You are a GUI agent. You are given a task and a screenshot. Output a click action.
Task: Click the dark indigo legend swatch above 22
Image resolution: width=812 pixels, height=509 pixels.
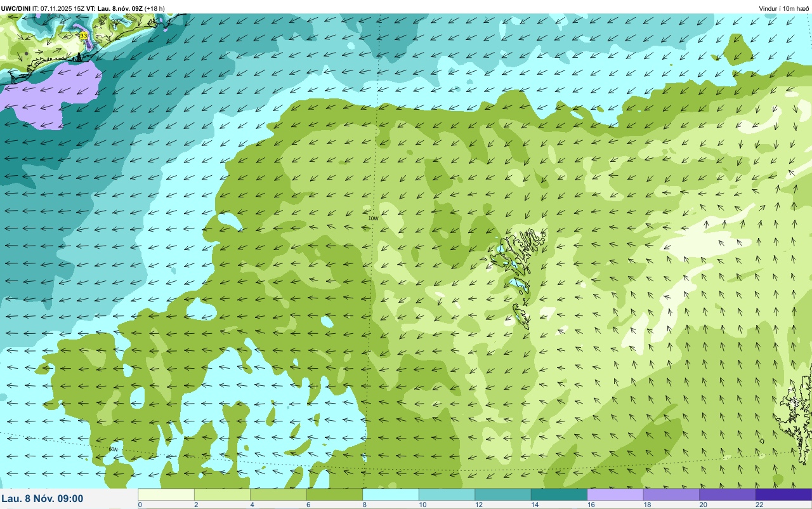784,494
